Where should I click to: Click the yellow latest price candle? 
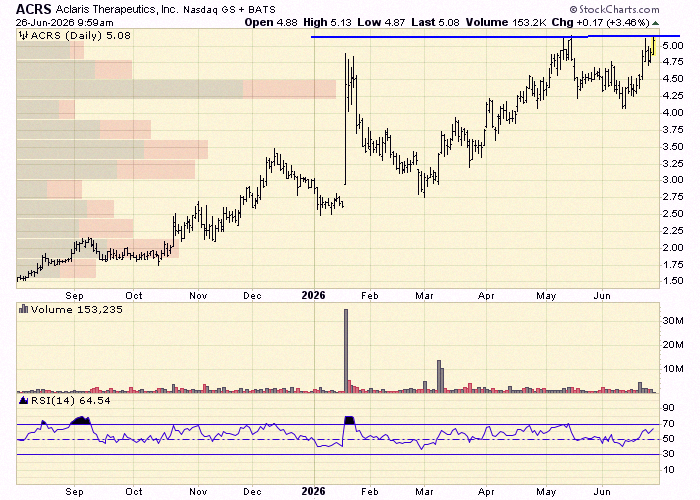point(654,46)
